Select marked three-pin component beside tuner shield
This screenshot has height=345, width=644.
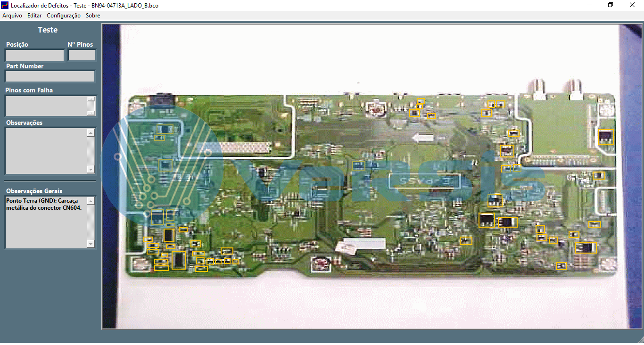605,137
